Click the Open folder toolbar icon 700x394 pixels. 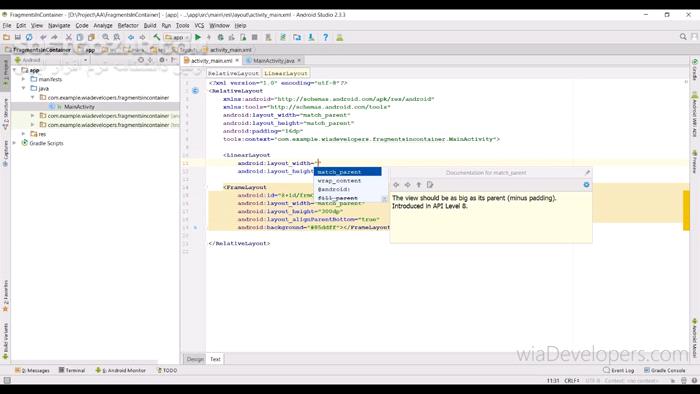click(x=6, y=37)
